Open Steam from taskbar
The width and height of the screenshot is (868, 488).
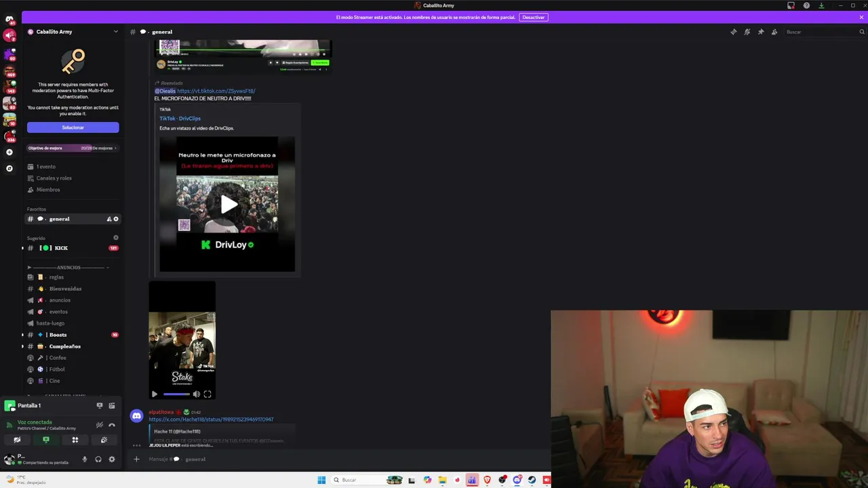[532, 480]
